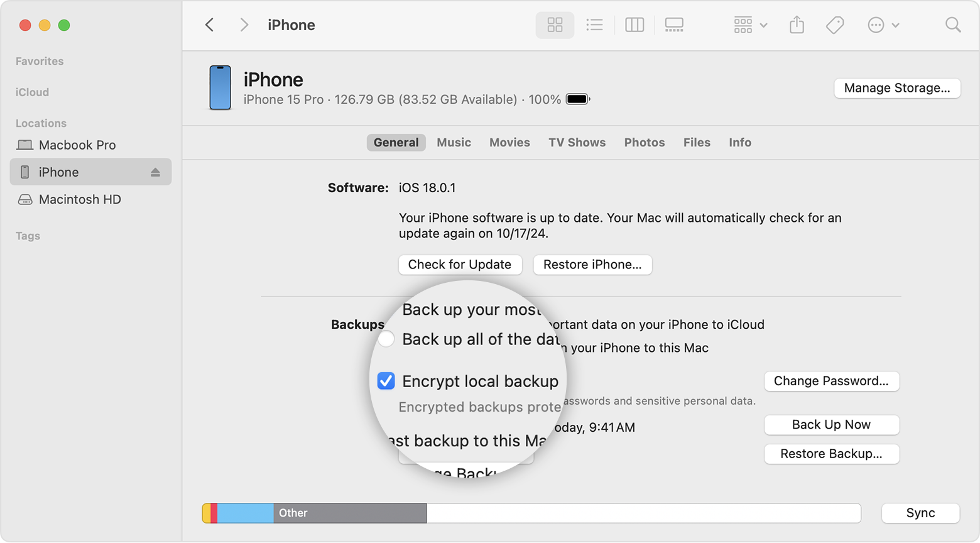Screen dimensions: 980x543
Task: Open the Files tab
Action: coord(697,143)
